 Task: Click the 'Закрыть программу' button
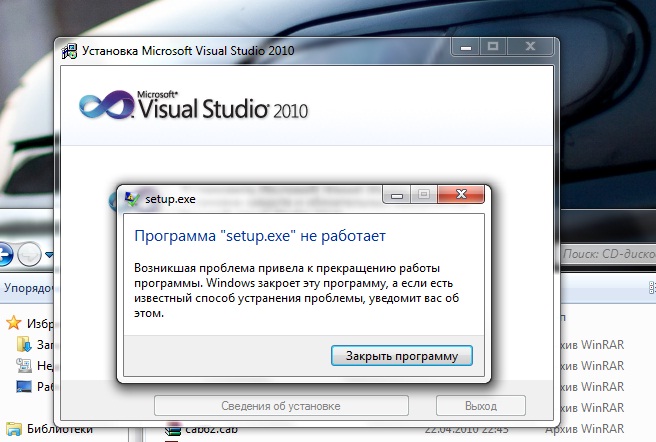pos(402,356)
